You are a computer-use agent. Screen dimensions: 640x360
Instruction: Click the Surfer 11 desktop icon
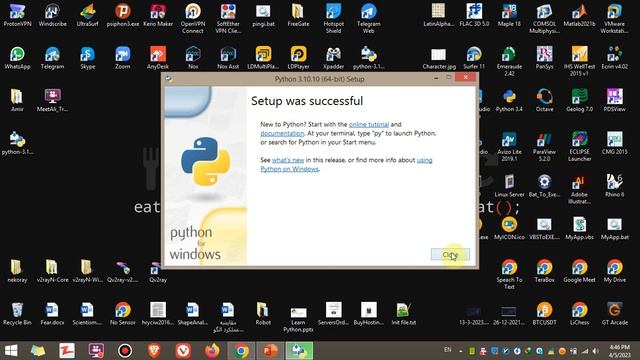474,58
